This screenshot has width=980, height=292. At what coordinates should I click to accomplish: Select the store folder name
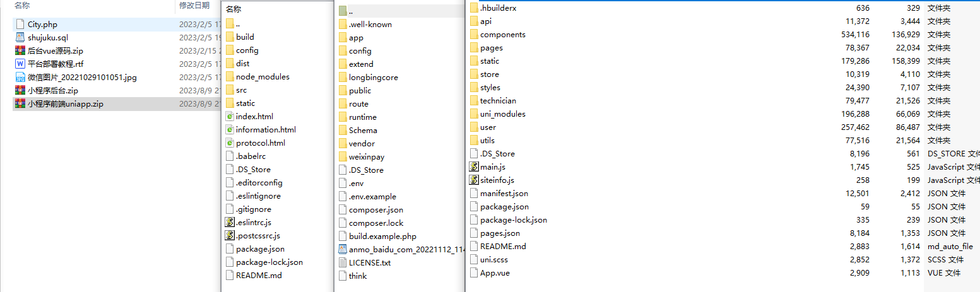490,74
